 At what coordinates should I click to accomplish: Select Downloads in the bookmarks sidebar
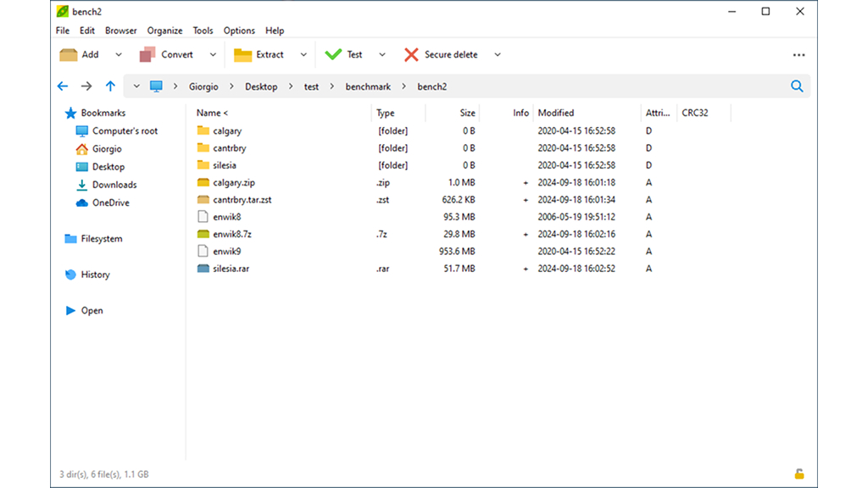(x=114, y=185)
